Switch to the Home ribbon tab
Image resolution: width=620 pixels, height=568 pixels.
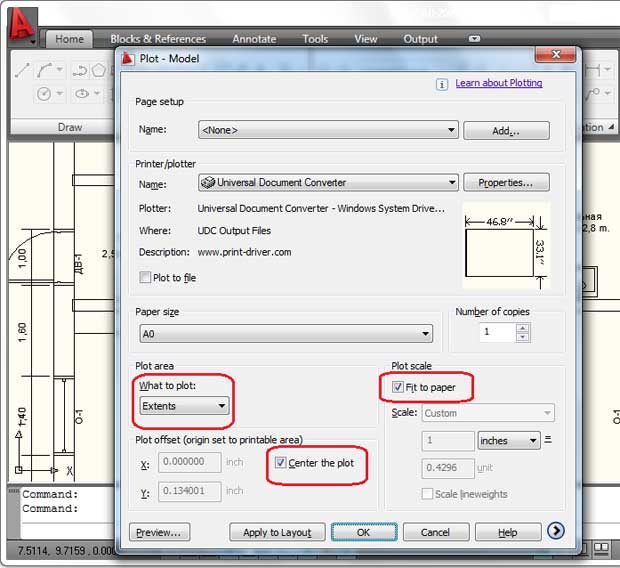[70, 39]
